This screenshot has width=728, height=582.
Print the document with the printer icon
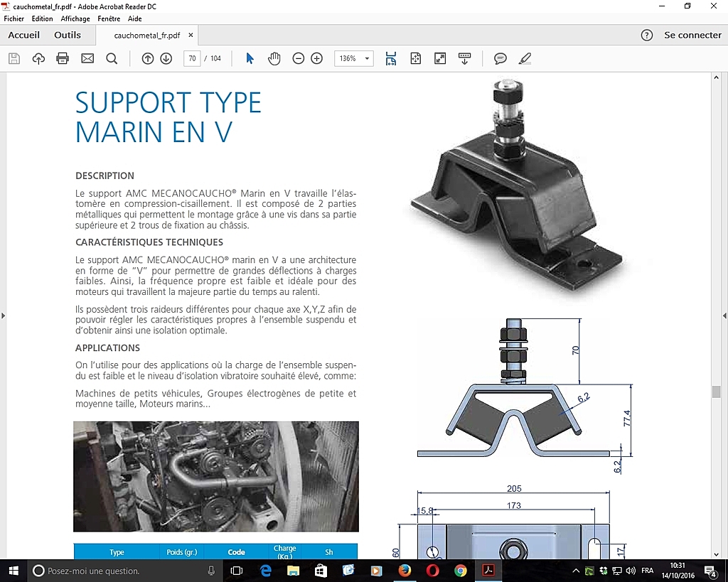(63, 58)
